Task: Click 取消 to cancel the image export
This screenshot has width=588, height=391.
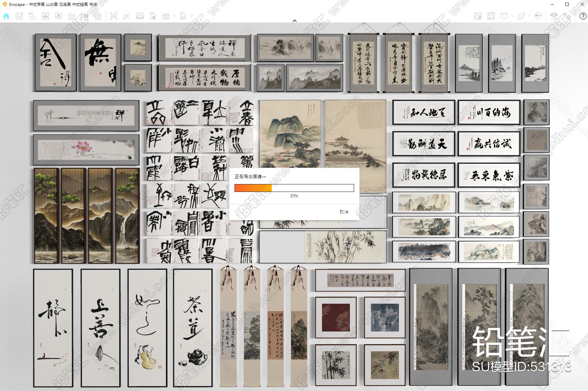Action: 344,212
